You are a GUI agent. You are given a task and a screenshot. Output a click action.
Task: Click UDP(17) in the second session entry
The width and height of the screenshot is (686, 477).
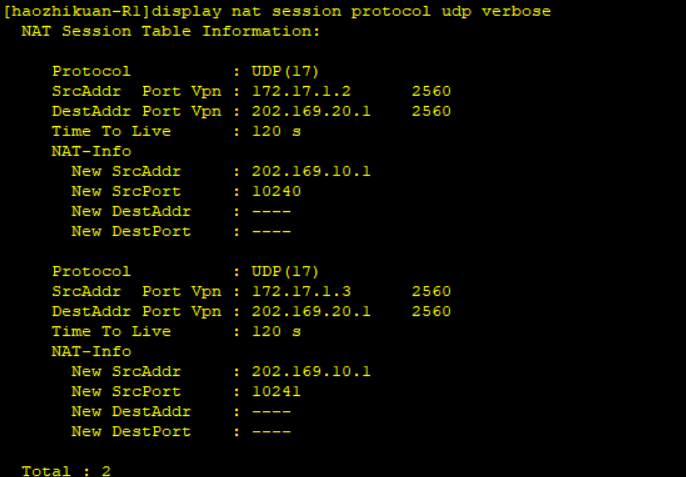coord(285,271)
